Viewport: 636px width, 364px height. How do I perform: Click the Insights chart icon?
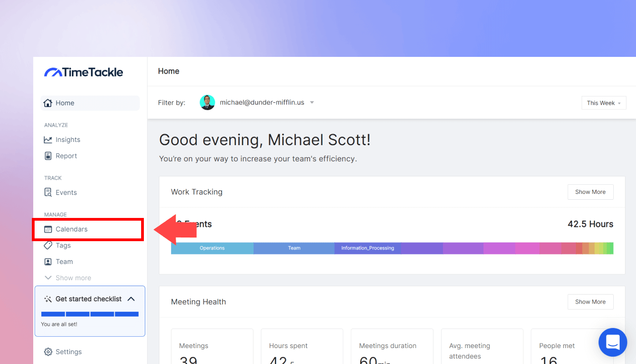(48, 140)
